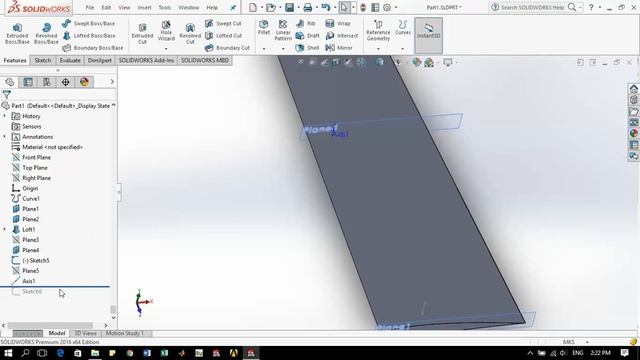Choose the Swept Cut feature
Viewport: 640px width, 360px height.
(x=223, y=24)
